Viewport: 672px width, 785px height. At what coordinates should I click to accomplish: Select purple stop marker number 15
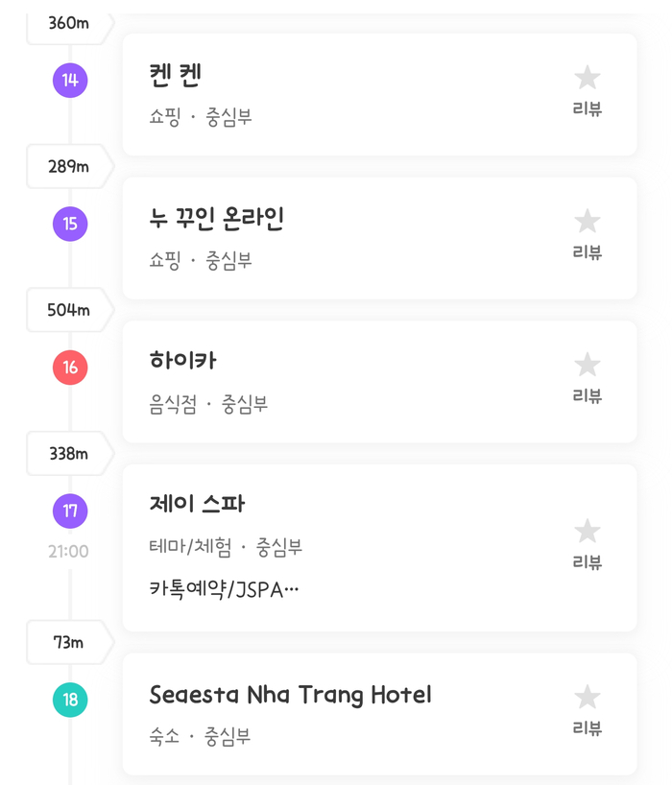(x=70, y=224)
